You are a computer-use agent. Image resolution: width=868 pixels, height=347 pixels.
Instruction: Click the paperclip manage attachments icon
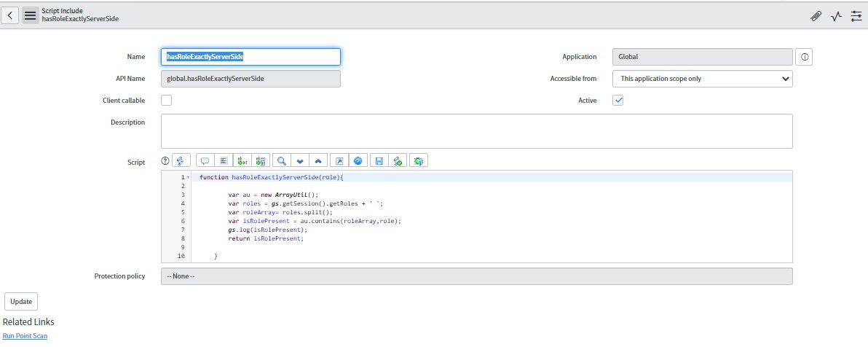tap(816, 16)
